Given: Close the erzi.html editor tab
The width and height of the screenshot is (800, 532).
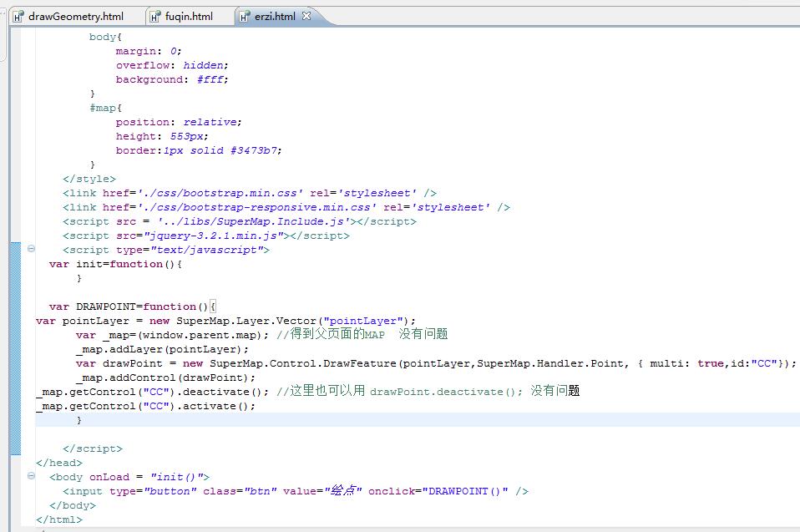Looking at the screenshot, I should click(306, 16).
